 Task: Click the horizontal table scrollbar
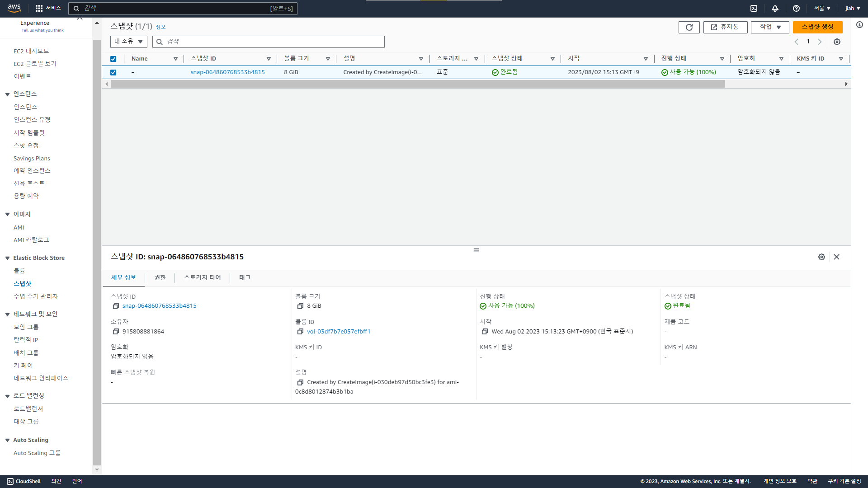click(x=418, y=84)
